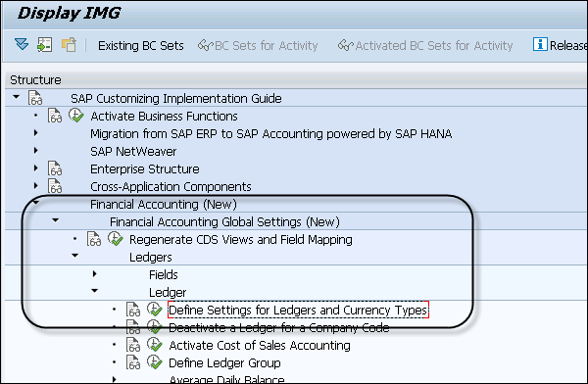Click Activated BC Sets for Activity button
The width and height of the screenshot is (588, 384).
(x=425, y=46)
